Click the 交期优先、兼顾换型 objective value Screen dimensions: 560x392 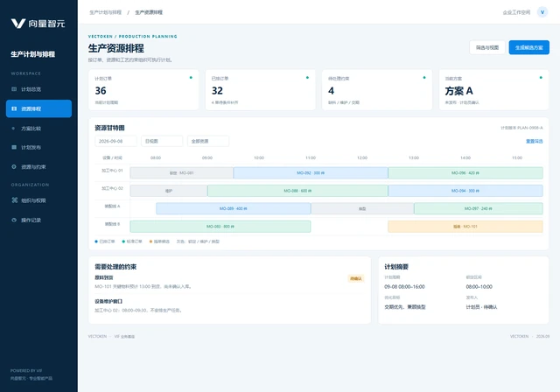(405, 307)
